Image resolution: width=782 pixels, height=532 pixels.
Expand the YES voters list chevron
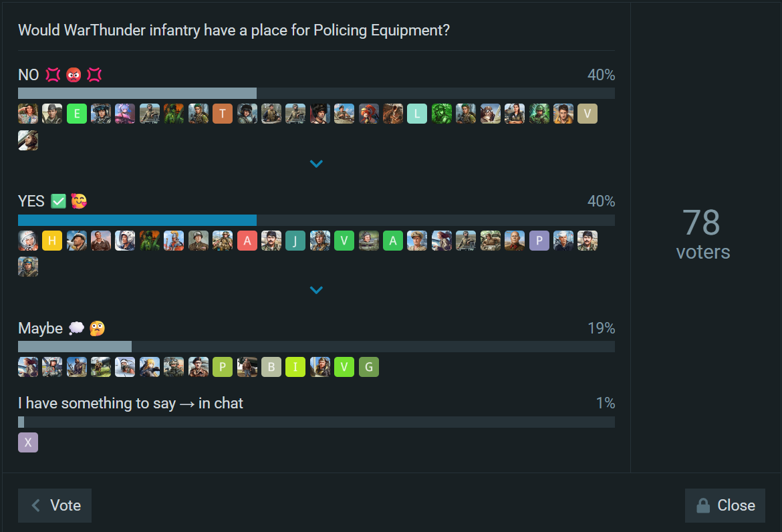[x=316, y=290]
